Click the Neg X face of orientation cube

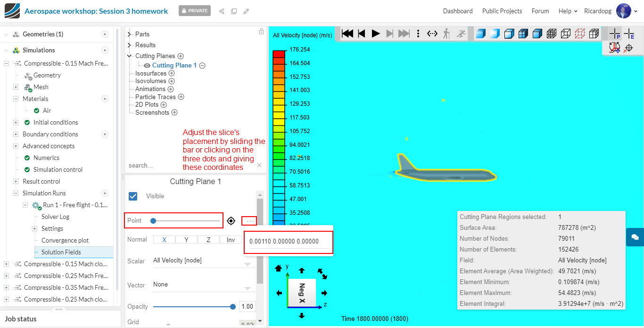pyautogui.click(x=302, y=293)
